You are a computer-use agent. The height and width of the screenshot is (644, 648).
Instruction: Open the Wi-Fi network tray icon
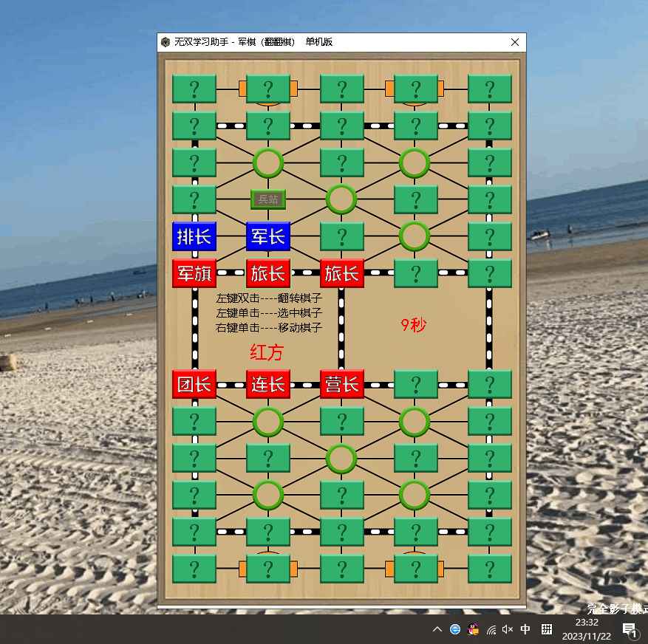491,629
